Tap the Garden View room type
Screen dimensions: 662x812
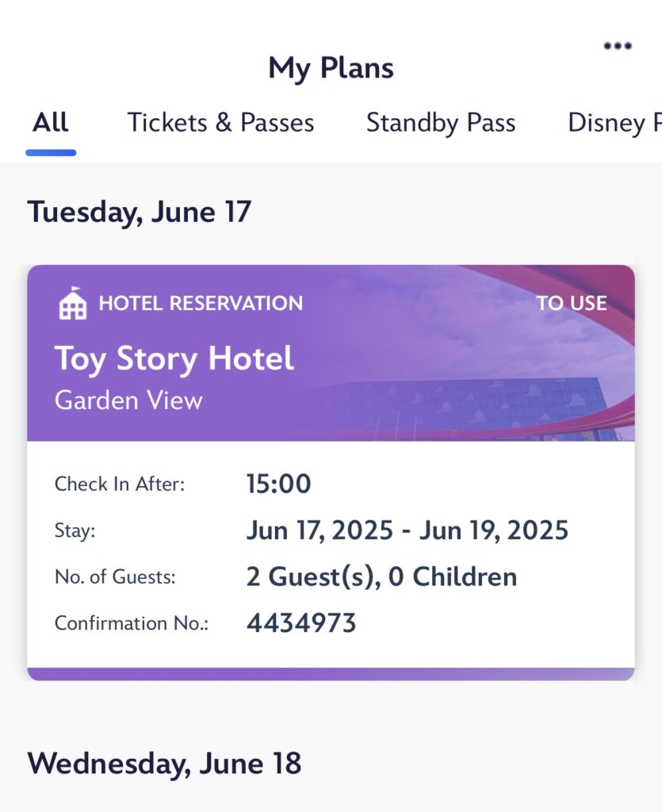point(128,400)
